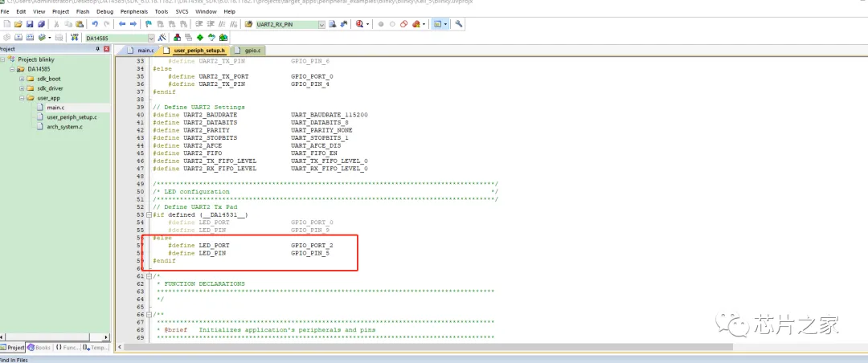Click the Save file toolbar icon
Viewport: 868px width, 363px height.
(x=29, y=24)
